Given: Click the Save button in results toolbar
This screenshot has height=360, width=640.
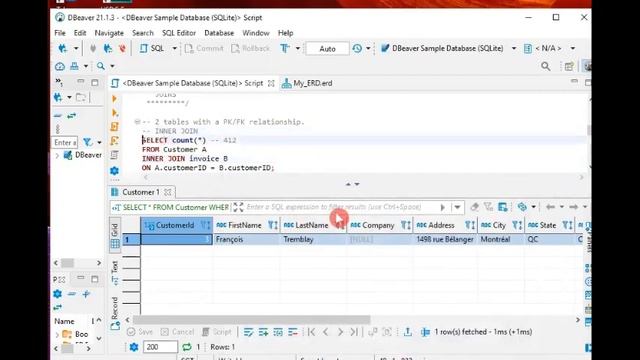Looking at the screenshot, I should (140, 332).
